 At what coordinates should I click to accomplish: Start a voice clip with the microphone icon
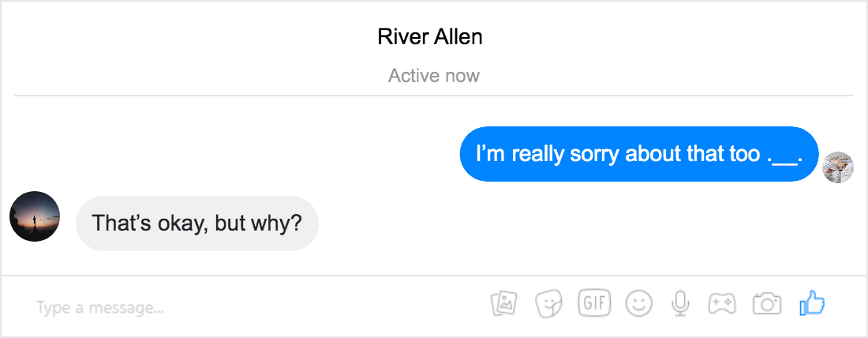click(680, 303)
